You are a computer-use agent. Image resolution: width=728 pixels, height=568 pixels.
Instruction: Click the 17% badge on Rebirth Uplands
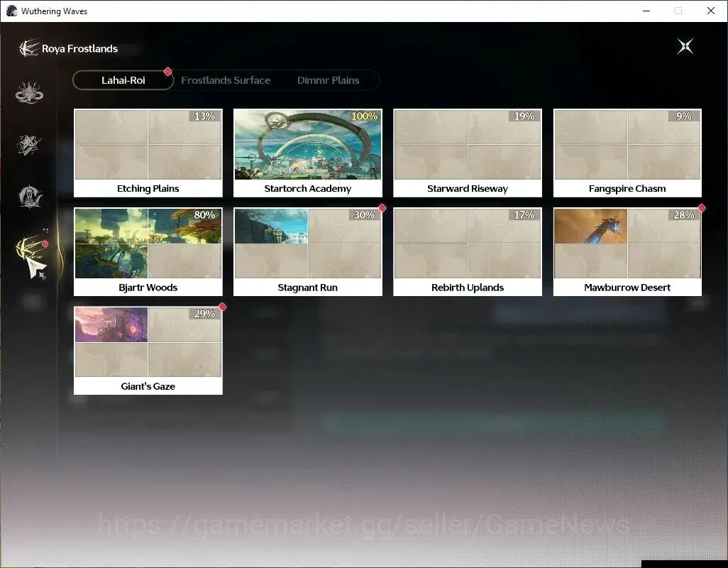coord(524,215)
